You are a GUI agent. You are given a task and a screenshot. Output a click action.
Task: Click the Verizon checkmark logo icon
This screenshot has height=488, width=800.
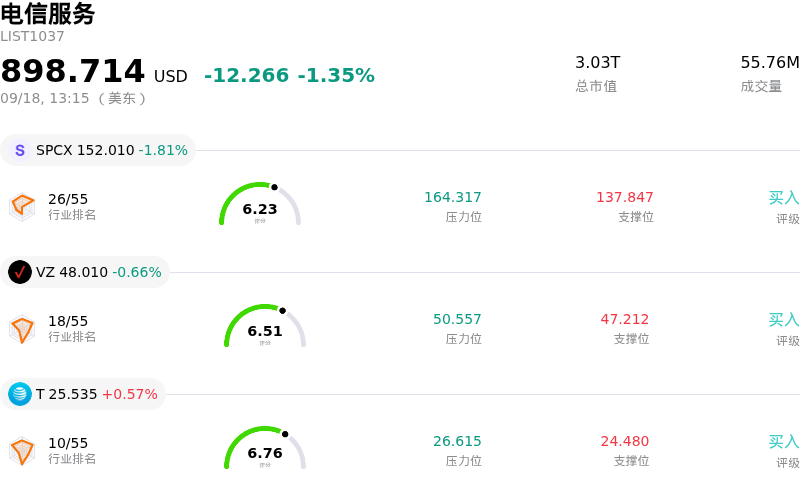20,272
